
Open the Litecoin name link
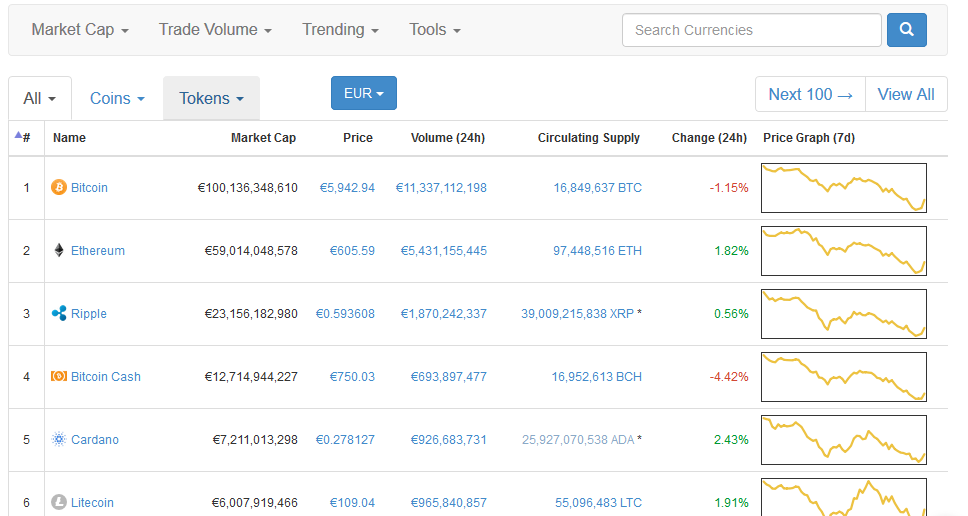92,502
